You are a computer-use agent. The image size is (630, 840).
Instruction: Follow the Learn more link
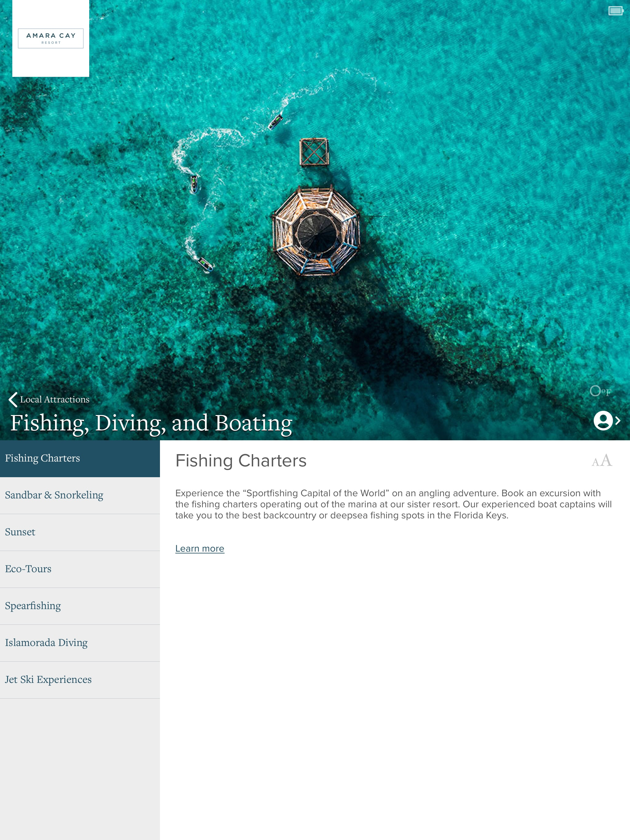coord(199,548)
